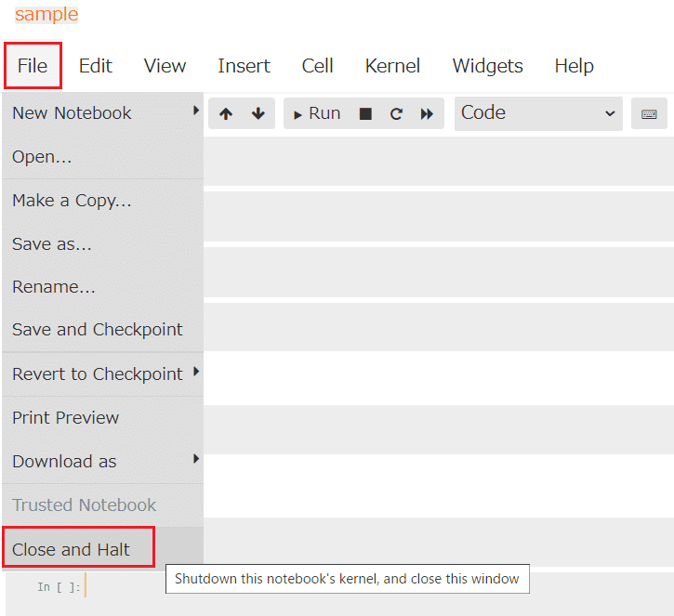Image resolution: width=674 pixels, height=616 pixels.
Task: Restart the kernel with circular arrow icon
Action: [x=396, y=114]
